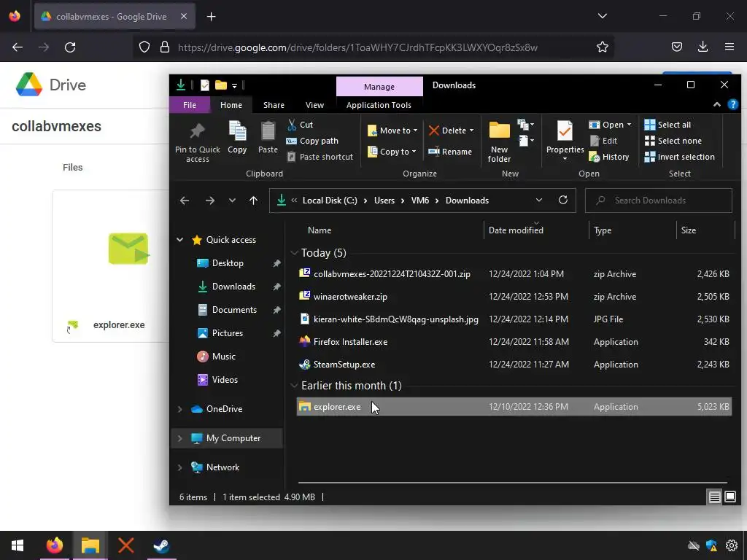Open the Application Tools tab
This screenshot has height=560, width=747.
(x=379, y=105)
